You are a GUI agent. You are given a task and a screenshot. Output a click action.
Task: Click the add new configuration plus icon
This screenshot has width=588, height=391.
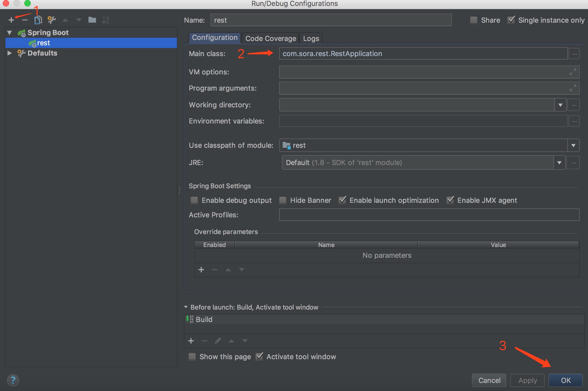[x=11, y=20]
